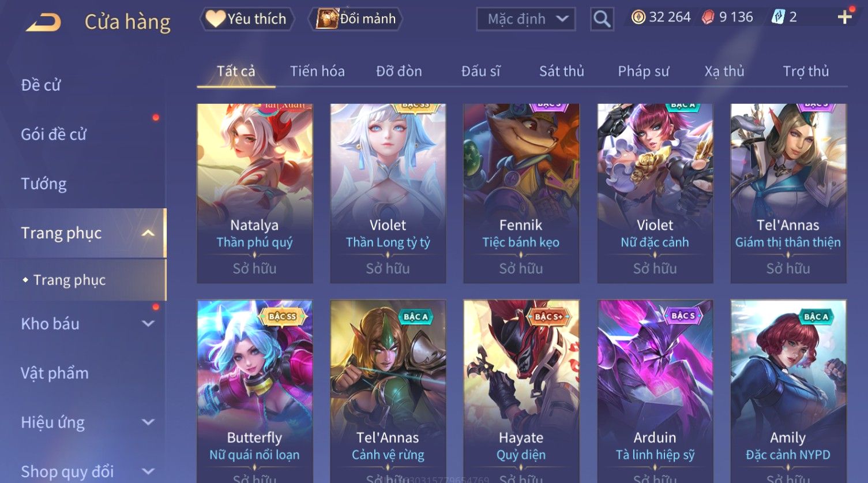The image size is (868, 483).
Task: Open Tướng in the sidebar
Action: pos(44,184)
